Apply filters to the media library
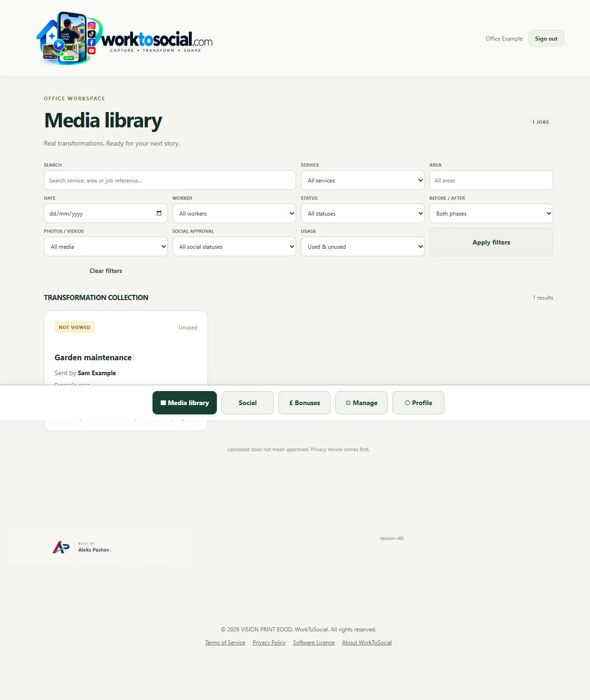Image resolution: width=590 pixels, height=700 pixels. pyautogui.click(x=491, y=242)
